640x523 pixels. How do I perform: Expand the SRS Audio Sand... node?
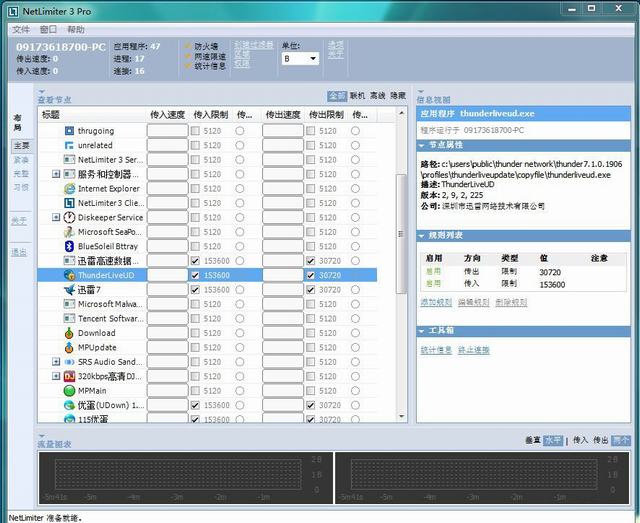(56, 362)
